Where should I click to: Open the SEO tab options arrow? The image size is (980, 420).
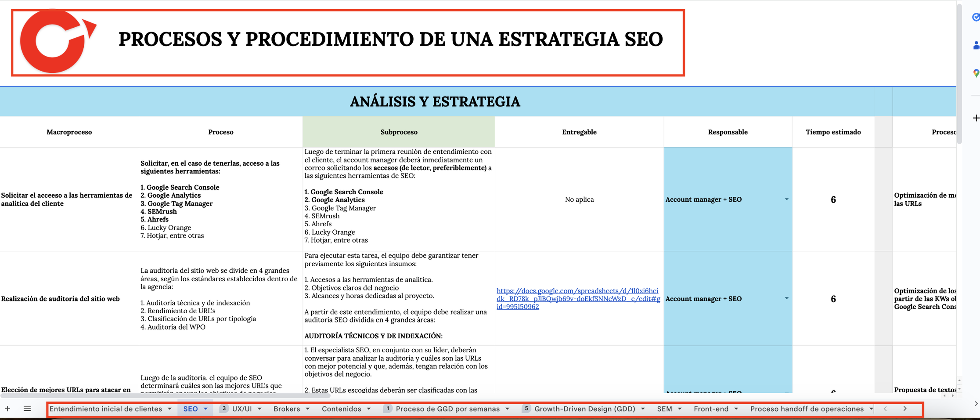click(205, 409)
